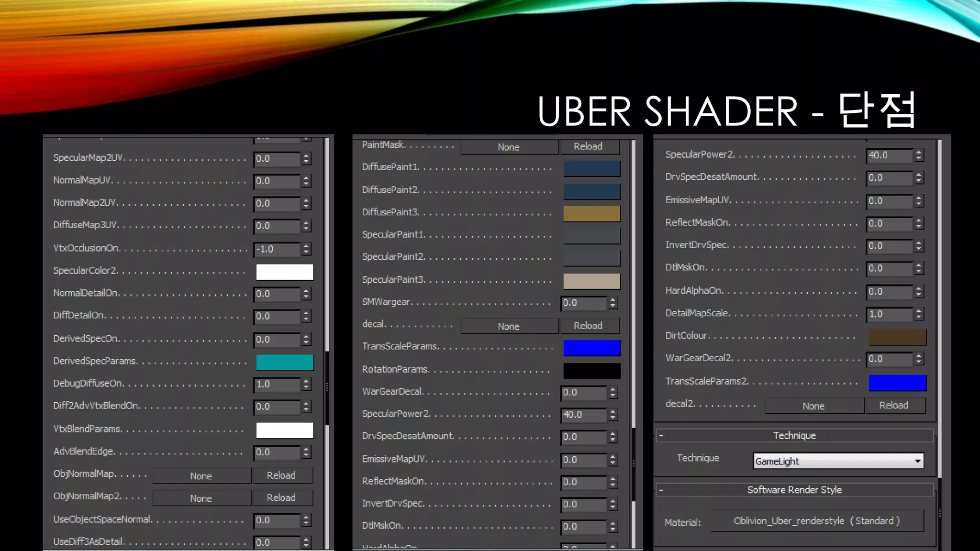Screen dimensions: 980x551
Task: Click the right panel ReflectMaskOn spinner
Action: coord(919,224)
